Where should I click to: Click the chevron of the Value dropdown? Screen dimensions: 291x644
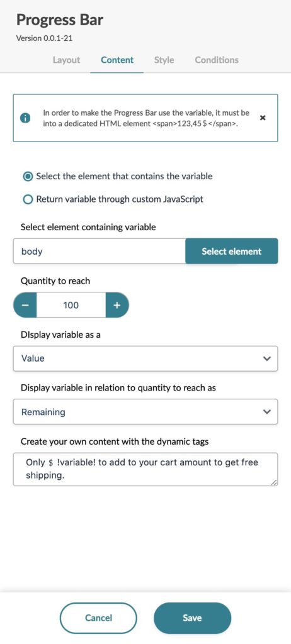[266, 358]
